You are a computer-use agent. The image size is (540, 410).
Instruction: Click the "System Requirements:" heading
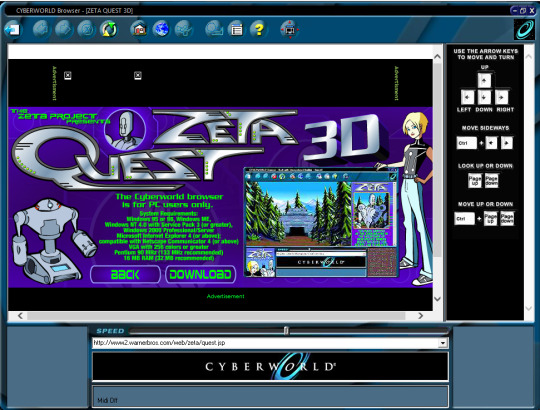[169, 213]
